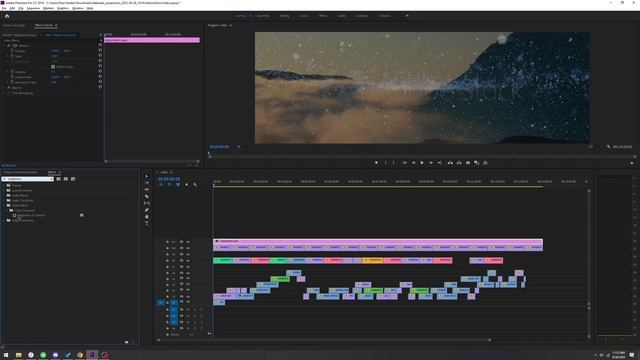Expand the Presets folder in Effects

point(4,185)
